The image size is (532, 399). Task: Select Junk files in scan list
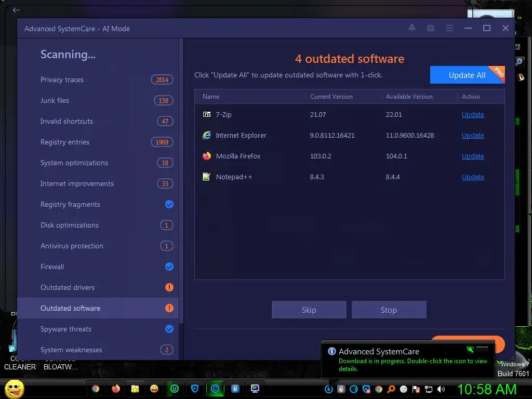pyautogui.click(x=98, y=100)
